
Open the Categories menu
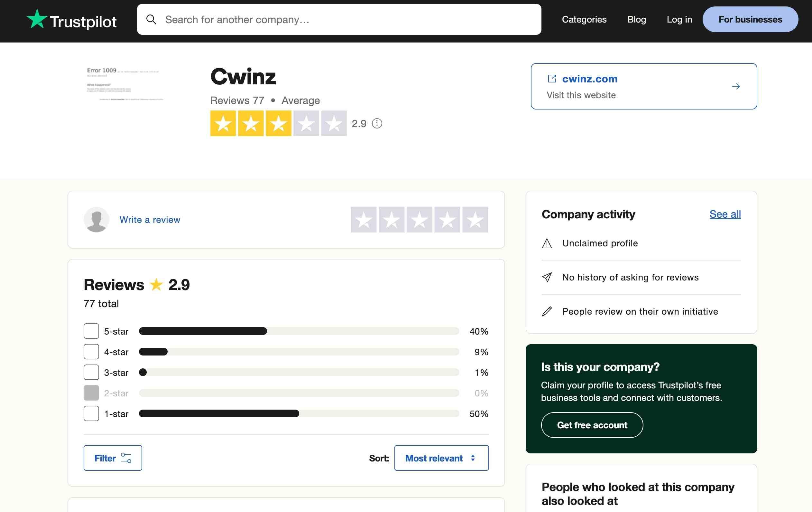click(x=584, y=19)
